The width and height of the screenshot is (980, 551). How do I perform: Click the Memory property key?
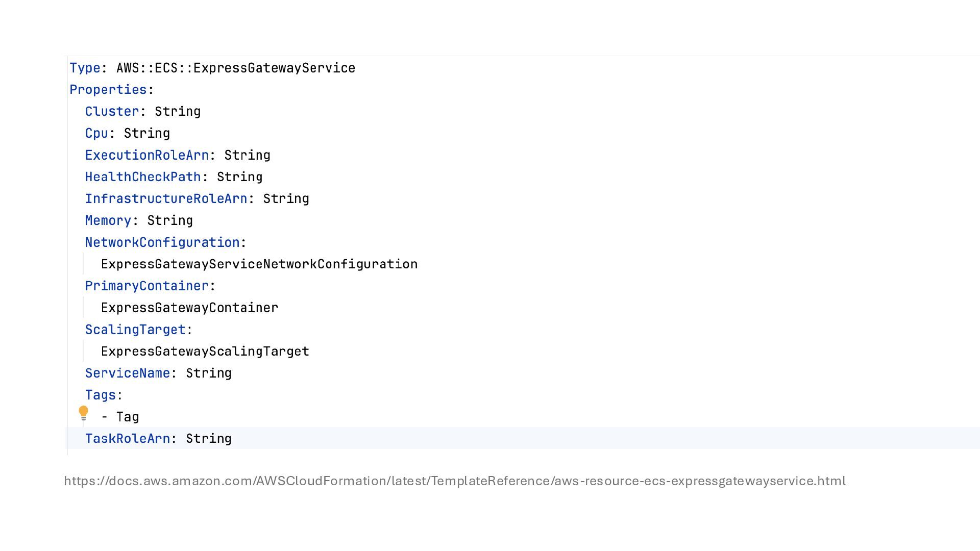tap(108, 221)
